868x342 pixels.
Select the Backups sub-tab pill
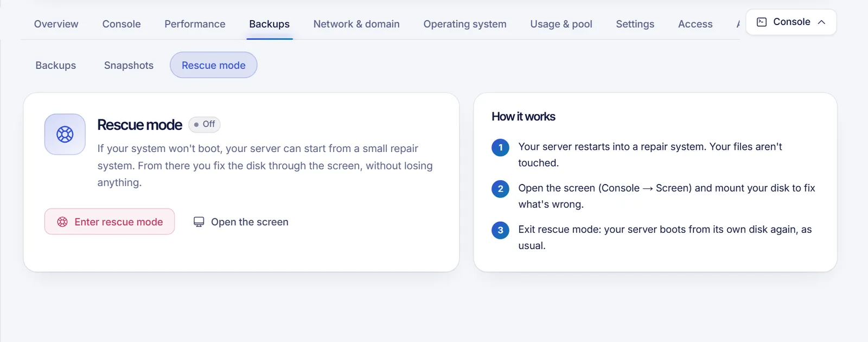(x=56, y=65)
